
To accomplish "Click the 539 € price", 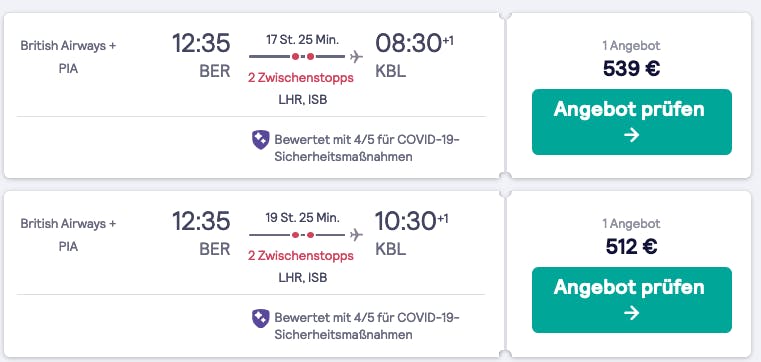I will [x=631, y=69].
